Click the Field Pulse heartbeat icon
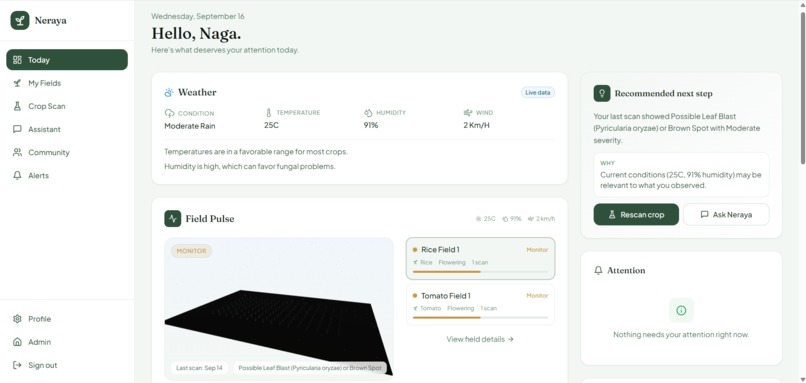Image resolution: width=806 pixels, height=383 pixels. (x=173, y=218)
